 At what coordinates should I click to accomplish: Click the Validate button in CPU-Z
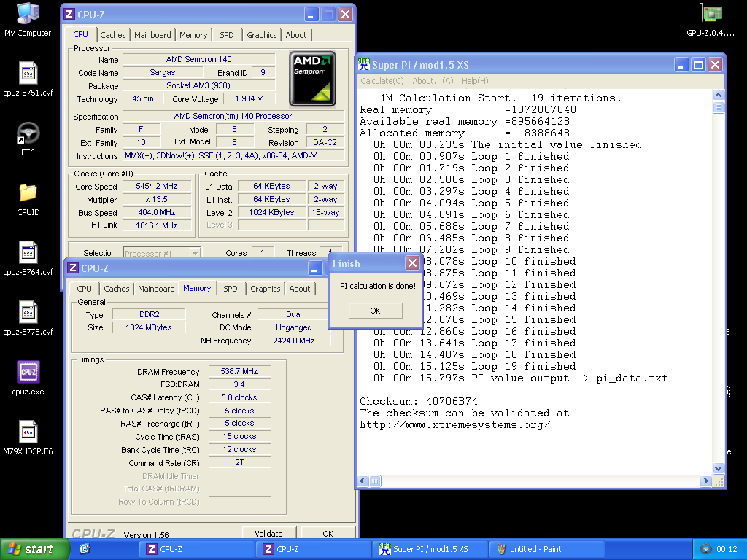click(268, 533)
